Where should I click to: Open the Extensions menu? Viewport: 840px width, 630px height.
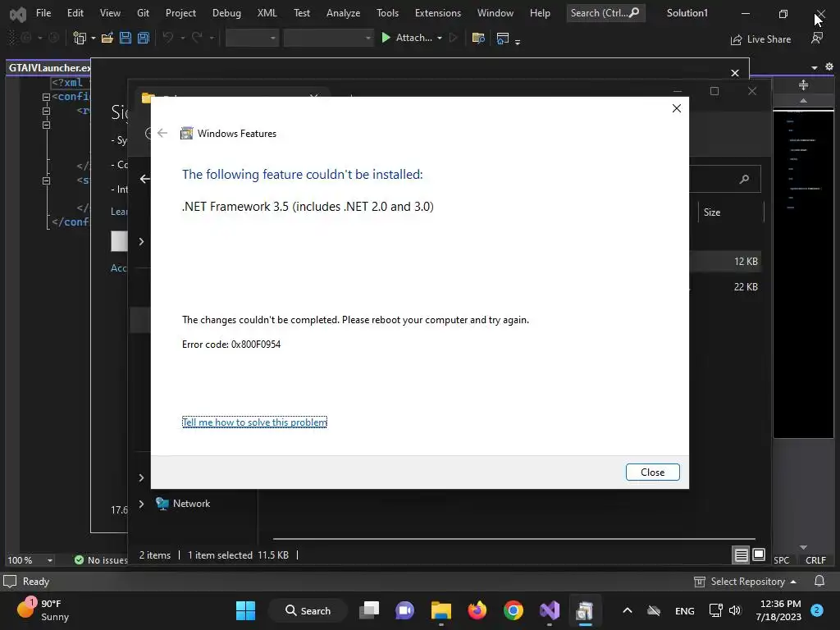click(438, 13)
